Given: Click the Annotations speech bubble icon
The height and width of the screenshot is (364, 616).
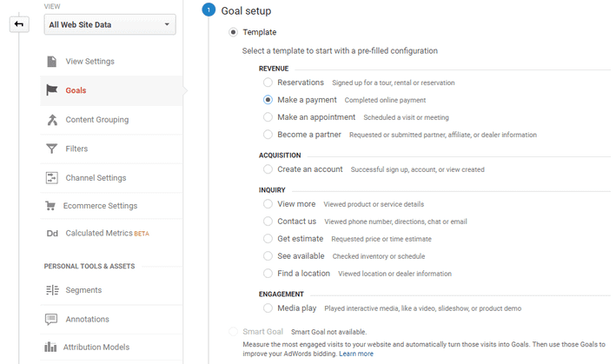Looking at the screenshot, I should coord(52,319).
